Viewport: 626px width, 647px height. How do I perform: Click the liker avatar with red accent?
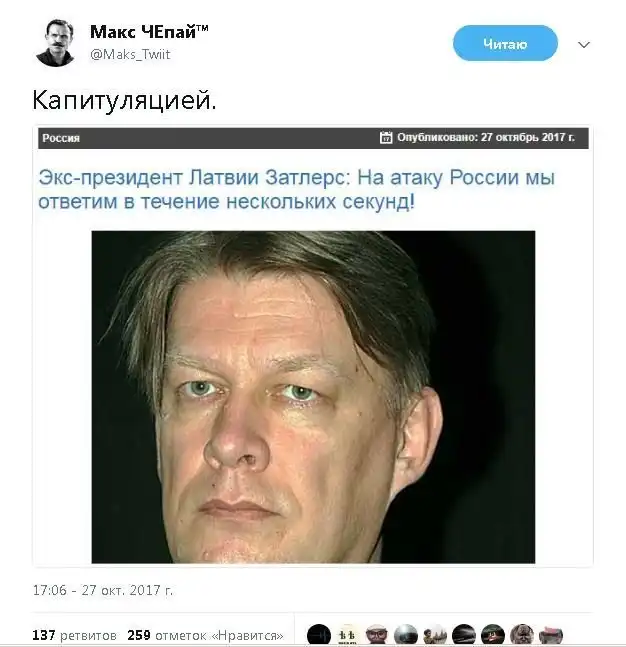pos(493,635)
